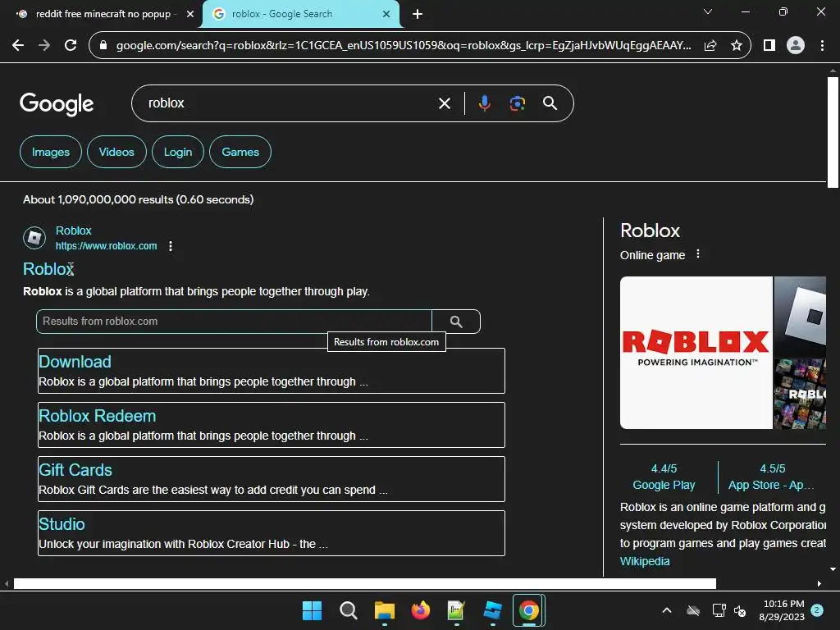Open the tab search dropdown arrow
This screenshot has height=630, width=840.
click(x=708, y=11)
